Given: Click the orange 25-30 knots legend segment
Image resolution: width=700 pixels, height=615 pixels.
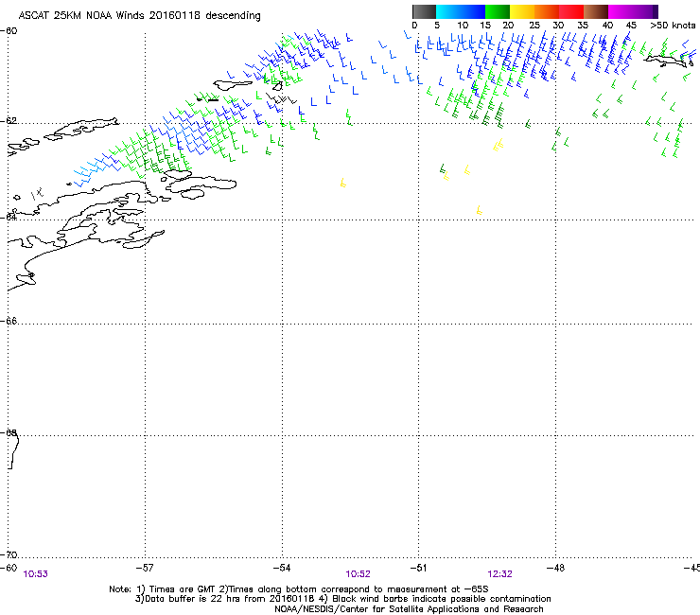Looking at the screenshot, I should click(x=547, y=11).
